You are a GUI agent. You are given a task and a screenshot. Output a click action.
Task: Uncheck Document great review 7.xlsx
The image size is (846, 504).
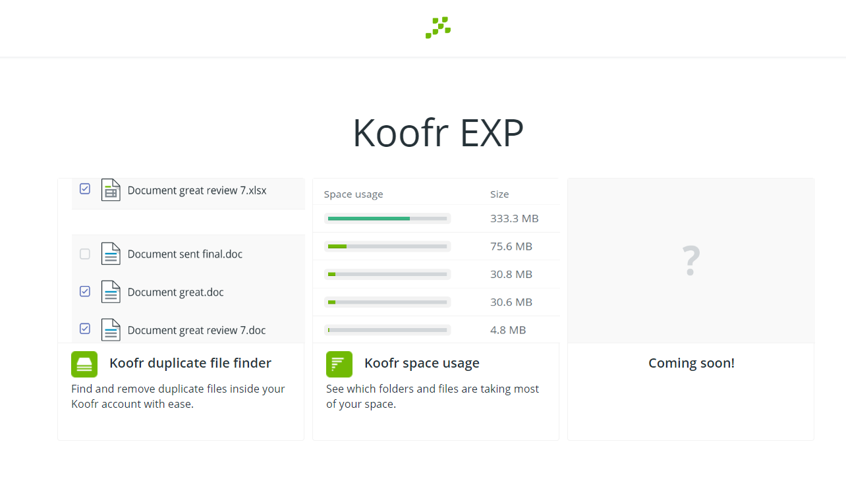click(84, 188)
